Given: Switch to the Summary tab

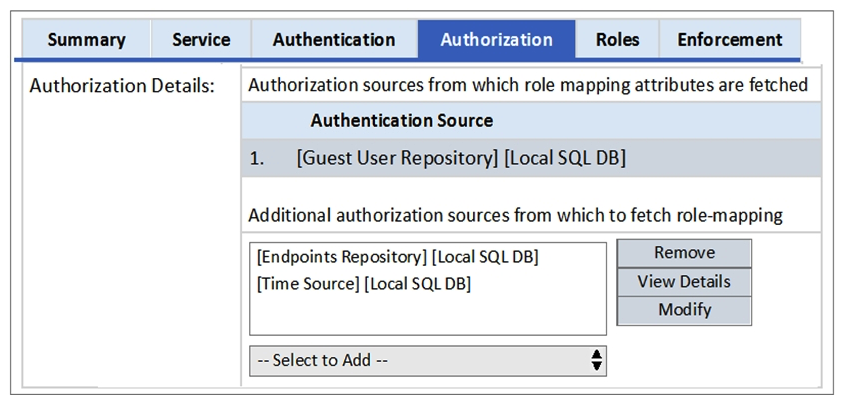Looking at the screenshot, I should click(87, 39).
